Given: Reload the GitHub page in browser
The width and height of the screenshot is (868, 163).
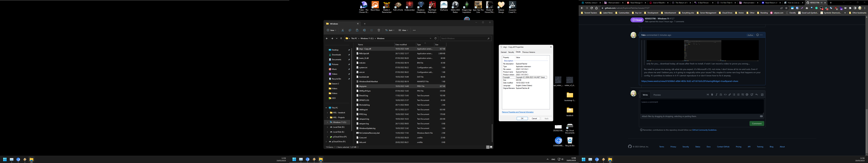Looking at the screenshot, I should tap(591, 8).
